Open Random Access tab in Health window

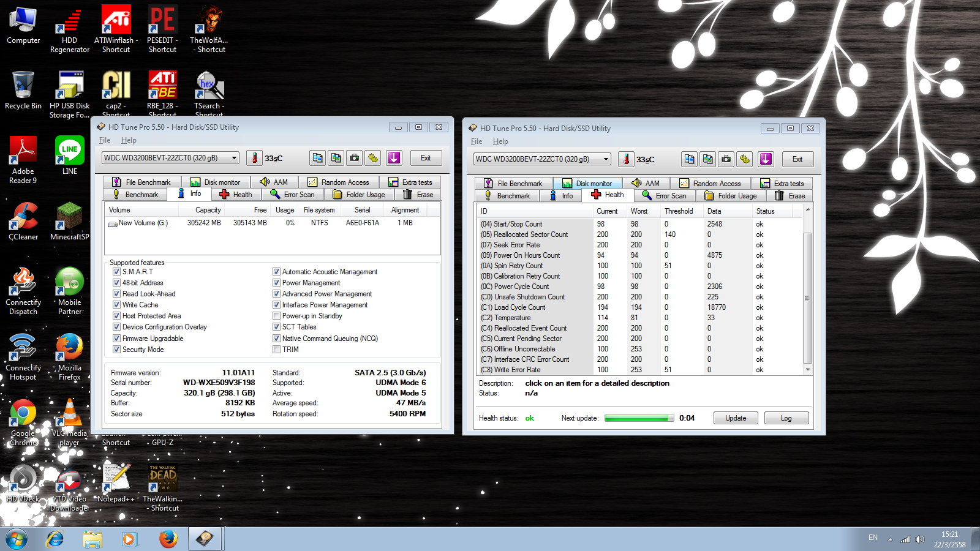click(710, 184)
